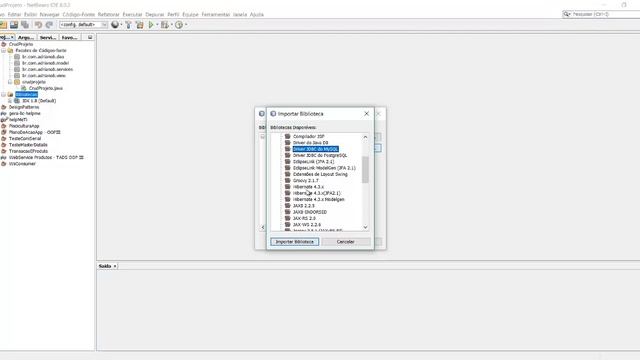Collapse the crudprojeto package node
640x360 pixels.
click(x=10, y=82)
